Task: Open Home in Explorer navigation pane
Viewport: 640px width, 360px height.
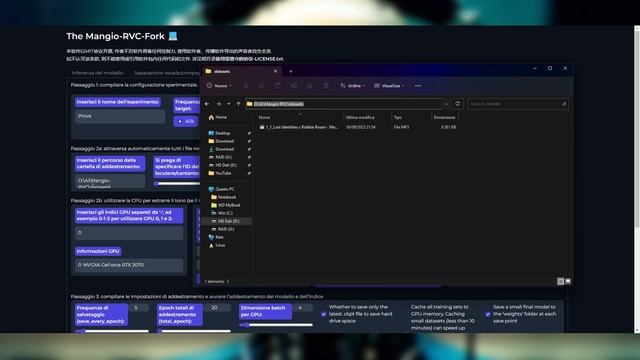Action: (218, 117)
